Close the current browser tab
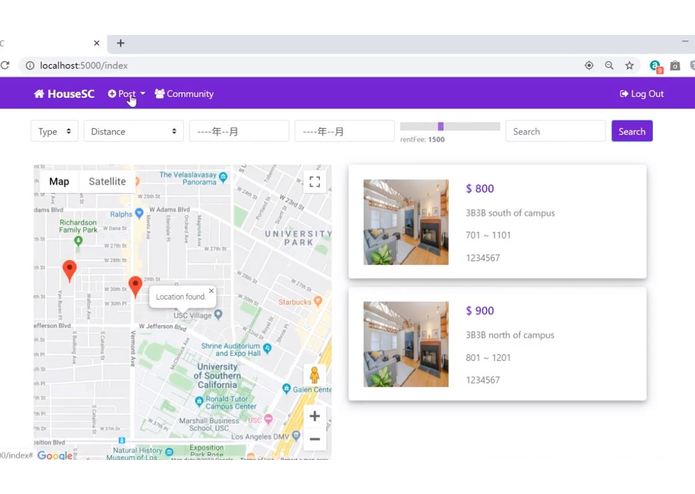The width and height of the screenshot is (695, 494). click(97, 43)
